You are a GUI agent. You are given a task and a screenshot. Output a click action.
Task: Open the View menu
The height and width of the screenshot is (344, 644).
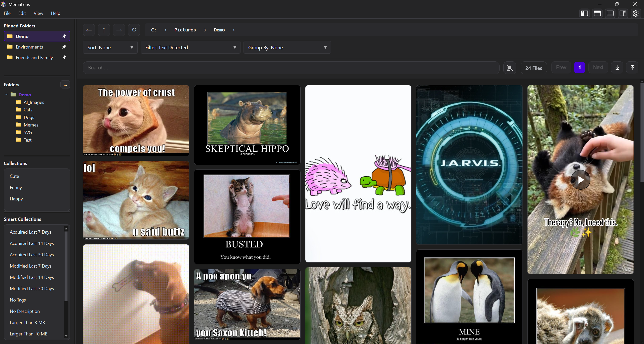(38, 13)
